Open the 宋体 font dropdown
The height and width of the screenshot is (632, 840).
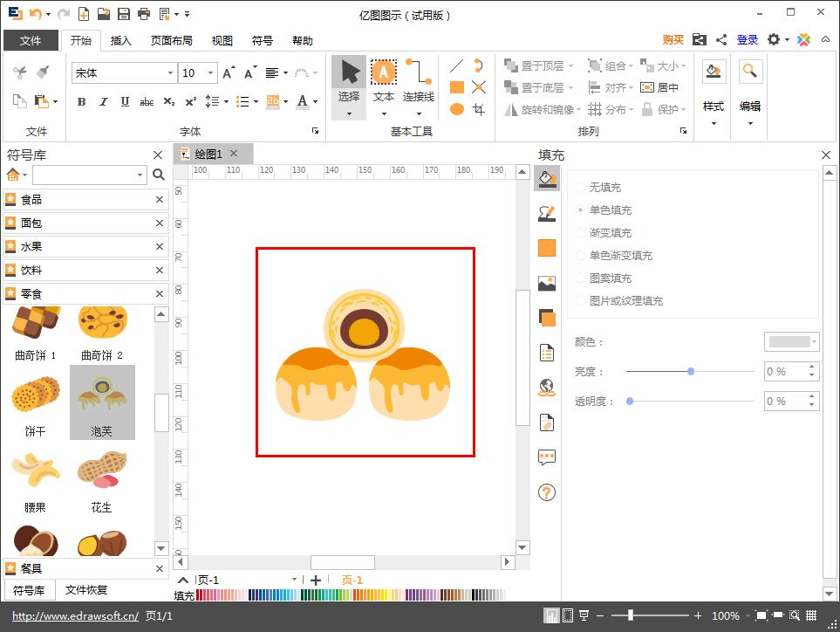point(170,73)
